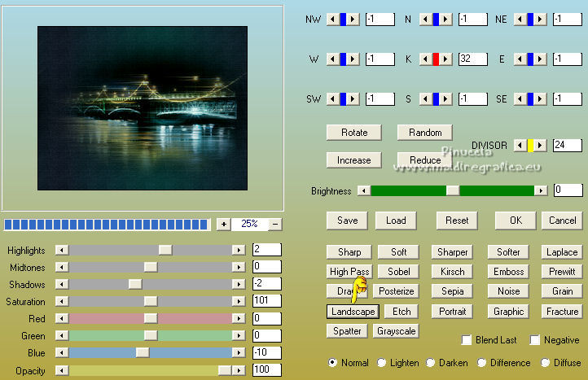Increase N value with right arrow
Screen dimensions: 588x380
click(x=445, y=19)
